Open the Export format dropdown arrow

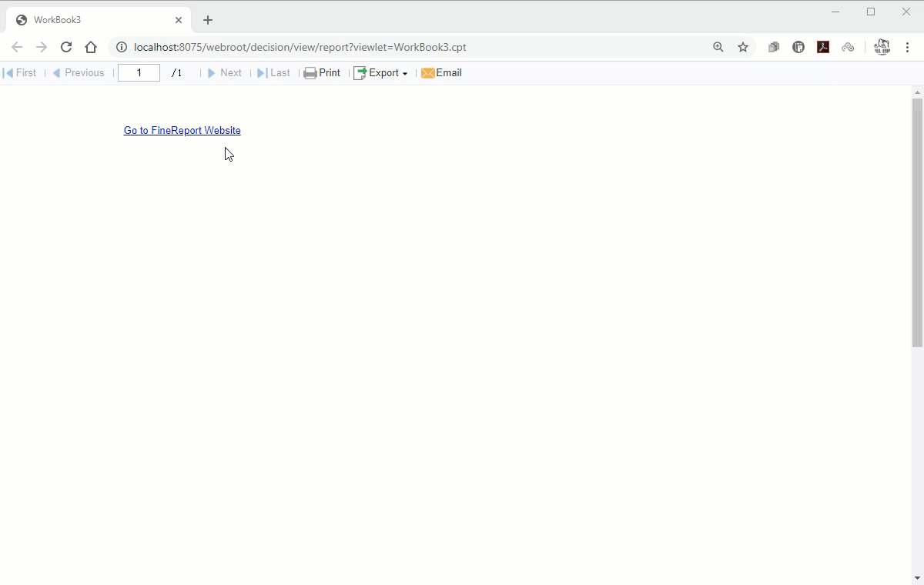click(404, 73)
